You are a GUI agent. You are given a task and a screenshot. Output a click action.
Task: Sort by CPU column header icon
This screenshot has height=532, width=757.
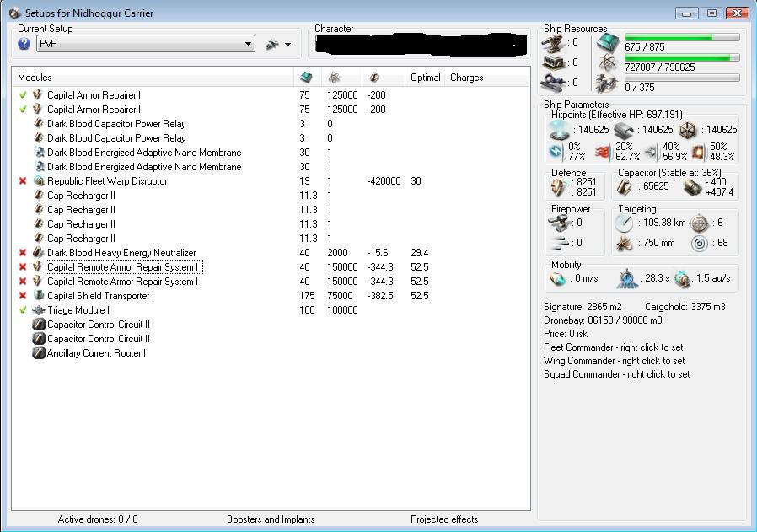point(306,78)
